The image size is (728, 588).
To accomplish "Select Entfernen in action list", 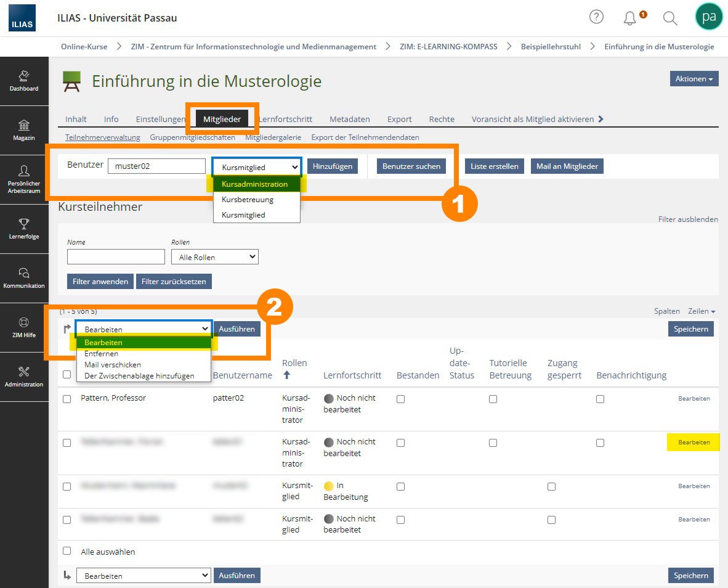I will [x=144, y=353].
